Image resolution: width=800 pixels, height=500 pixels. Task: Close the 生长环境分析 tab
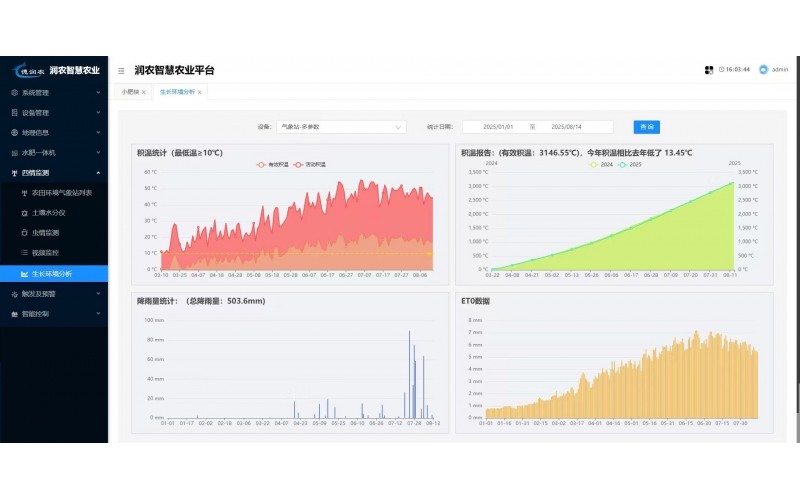[200, 92]
